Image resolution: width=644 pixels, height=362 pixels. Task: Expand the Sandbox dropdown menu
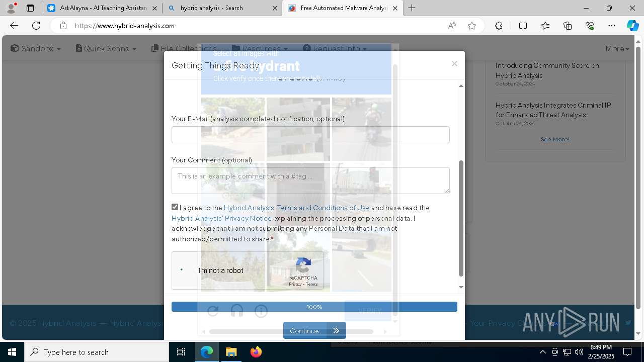pyautogui.click(x=36, y=49)
